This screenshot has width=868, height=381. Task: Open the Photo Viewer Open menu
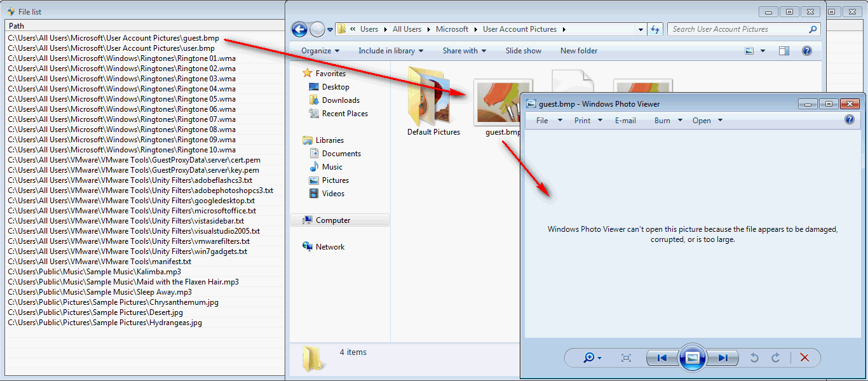(702, 121)
